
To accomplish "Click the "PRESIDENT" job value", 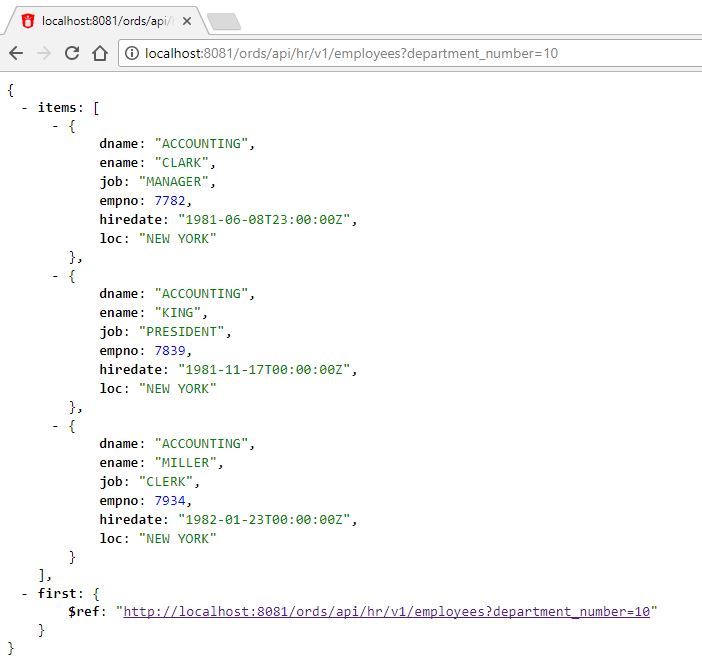I will point(181,332).
